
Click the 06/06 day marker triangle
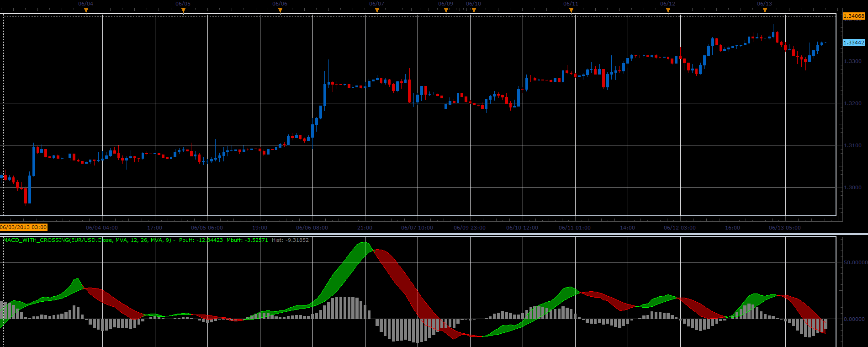(280, 11)
